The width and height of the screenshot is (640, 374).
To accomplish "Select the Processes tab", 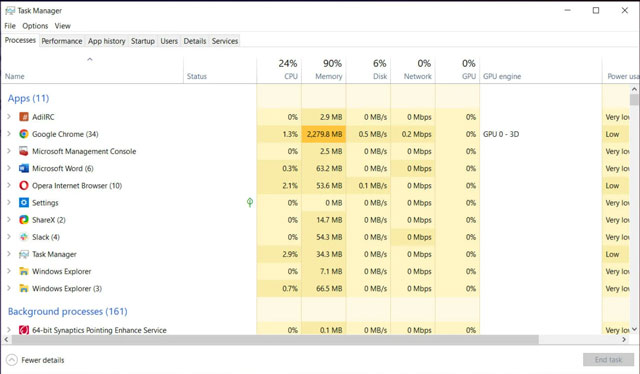I will coord(20,40).
